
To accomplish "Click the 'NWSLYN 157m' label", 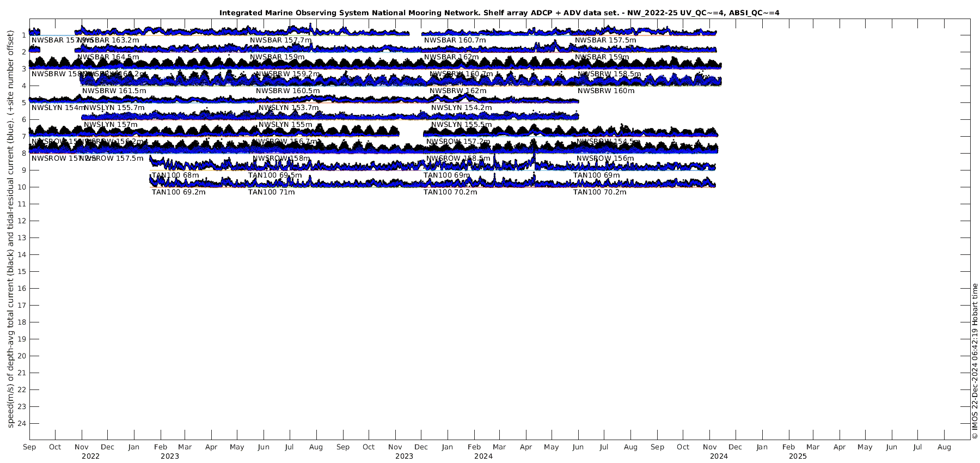I will (111, 125).
